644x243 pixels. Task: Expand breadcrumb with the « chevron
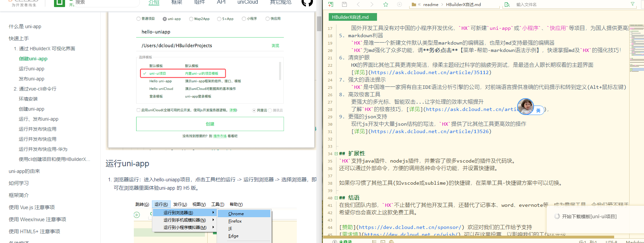click(x=419, y=4)
